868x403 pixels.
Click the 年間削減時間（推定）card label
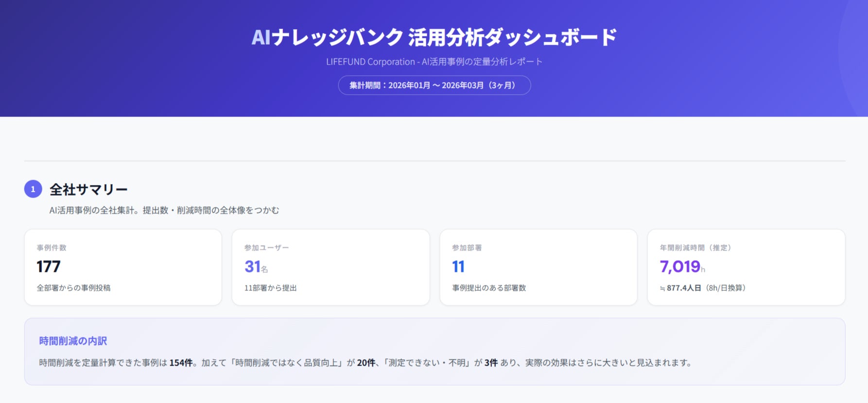click(695, 248)
